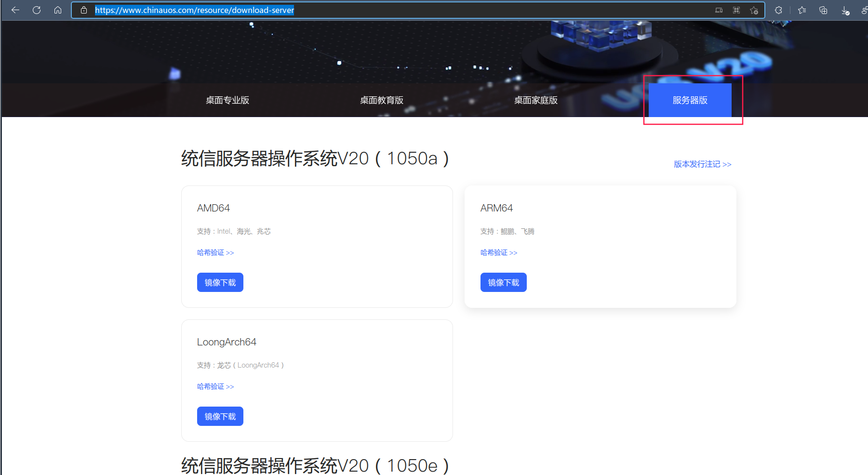Select the 服务器版 tab
868x475 pixels.
pyautogui.click(x=690, y=100)
